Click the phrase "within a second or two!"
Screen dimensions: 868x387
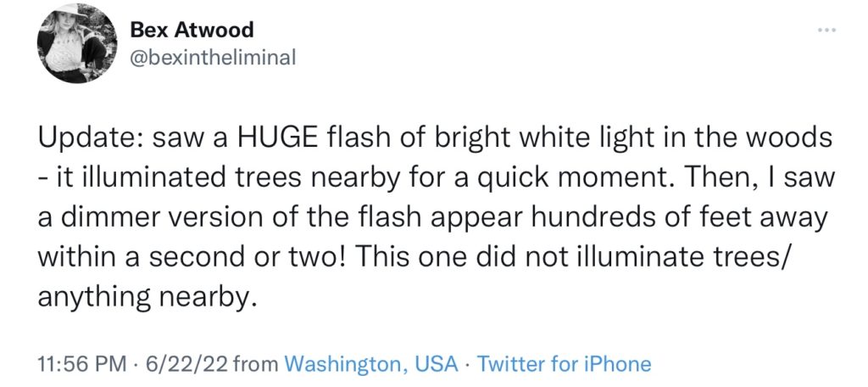(192, 258)
